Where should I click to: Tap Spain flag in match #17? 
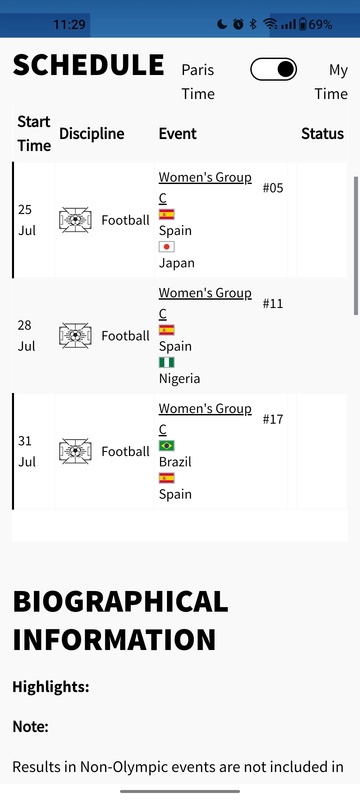167,478
